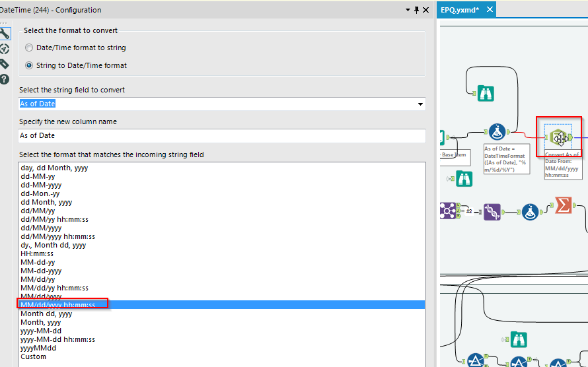Choose format 'dd/MM/yy'

coord(38,211)
